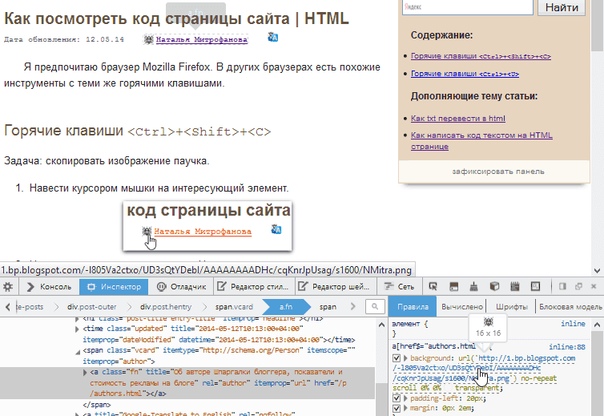The height and width of the screenshot is (416, 604).
Task: Click the spider icon beside author name
Action: [x=148, y=39]
